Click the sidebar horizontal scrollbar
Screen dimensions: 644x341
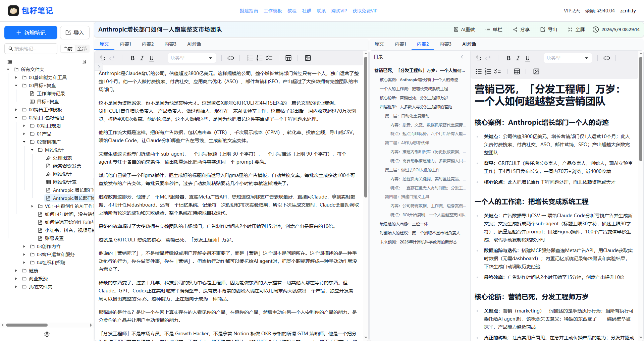[27, 325]
